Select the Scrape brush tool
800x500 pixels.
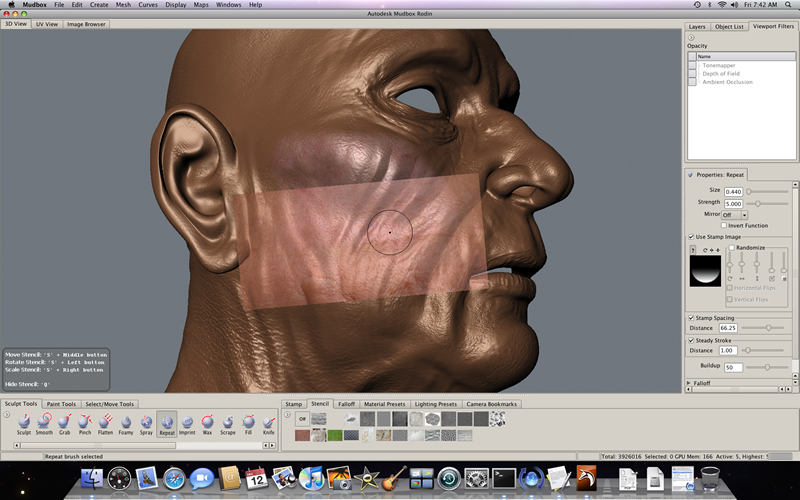coord(228,421)
